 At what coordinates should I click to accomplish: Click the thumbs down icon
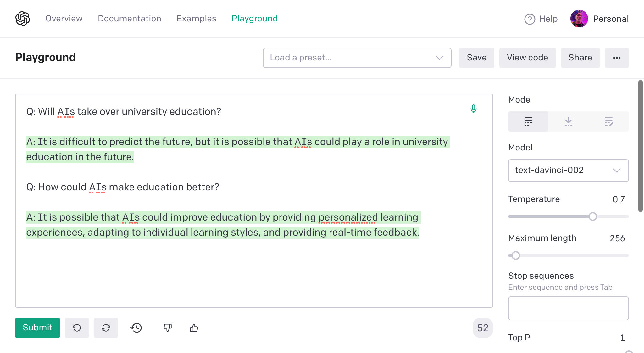point(168,328)
